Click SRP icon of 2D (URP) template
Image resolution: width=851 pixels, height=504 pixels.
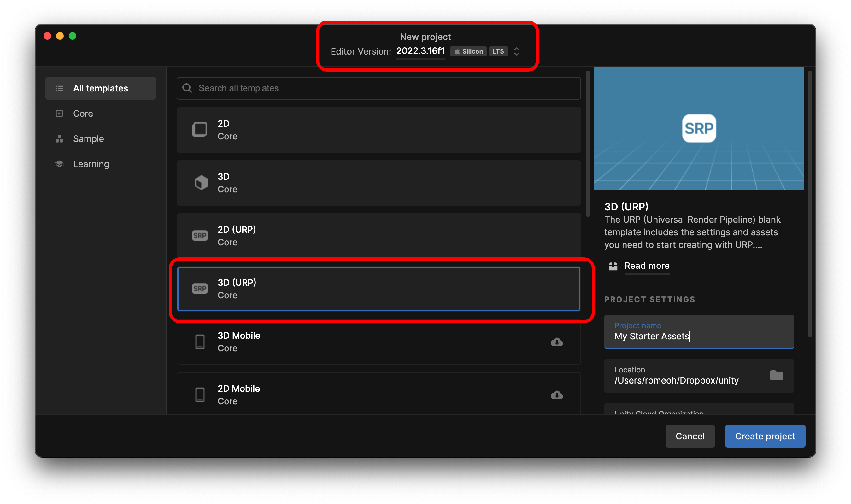(200, 236)
